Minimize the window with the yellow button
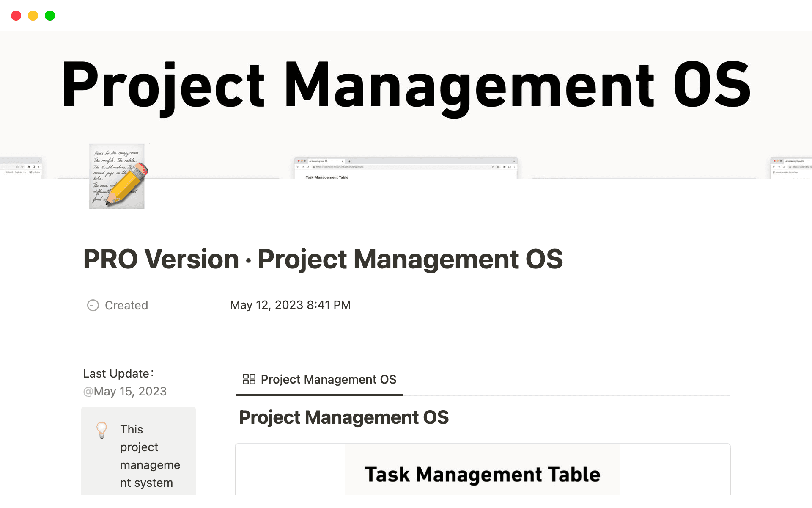This screenshot has height=508, width=812. (x=33, y=16)
